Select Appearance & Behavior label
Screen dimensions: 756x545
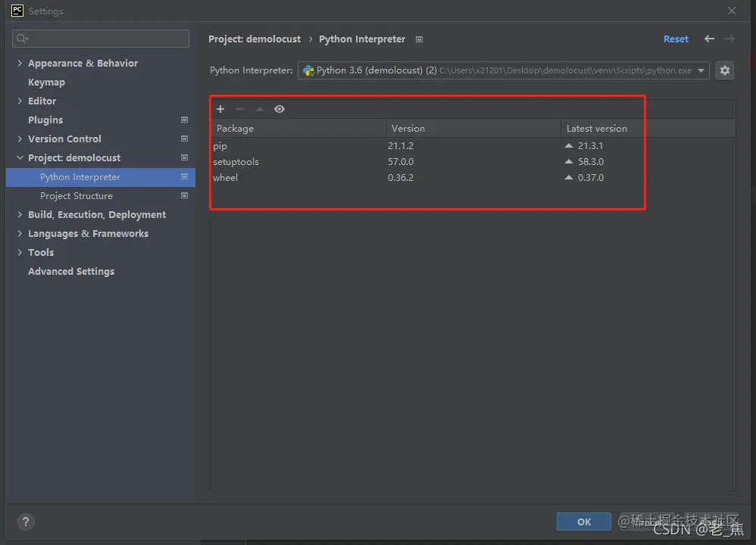pyautogui.click(x=83, y=63)
